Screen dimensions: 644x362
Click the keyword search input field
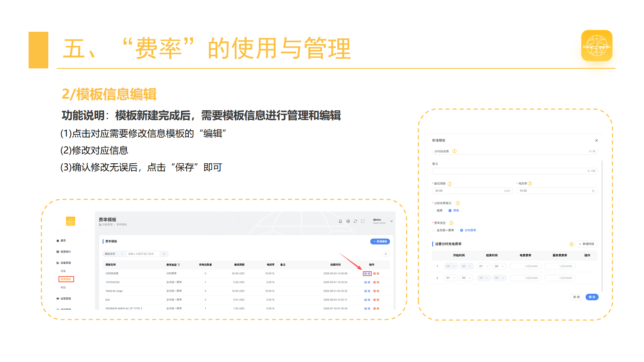click(143, 254)
